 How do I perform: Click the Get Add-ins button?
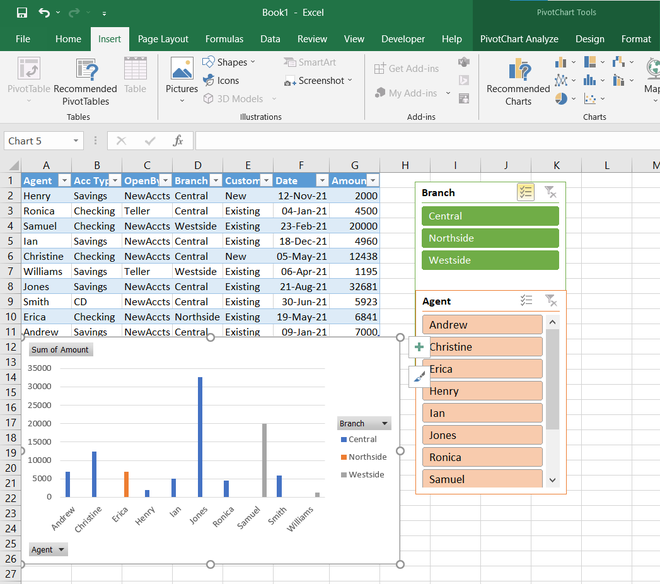(x=403, y=68)
